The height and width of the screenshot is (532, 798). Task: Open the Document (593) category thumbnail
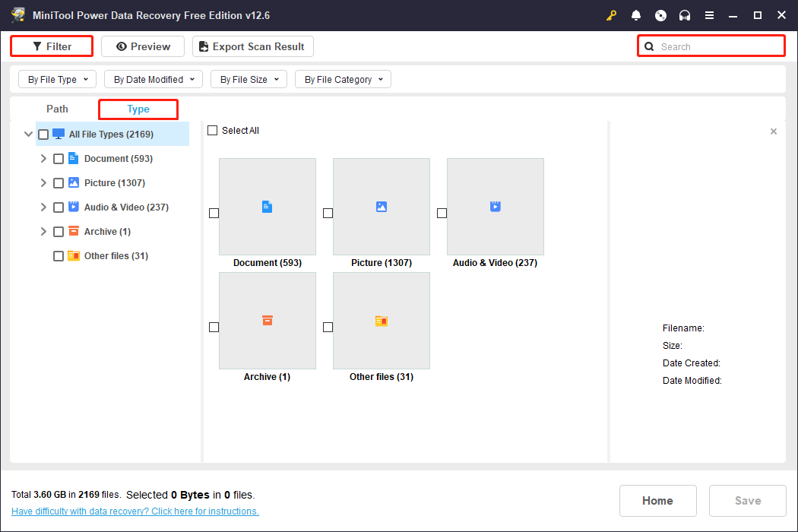pyautogui.click(x=267, y=207)
